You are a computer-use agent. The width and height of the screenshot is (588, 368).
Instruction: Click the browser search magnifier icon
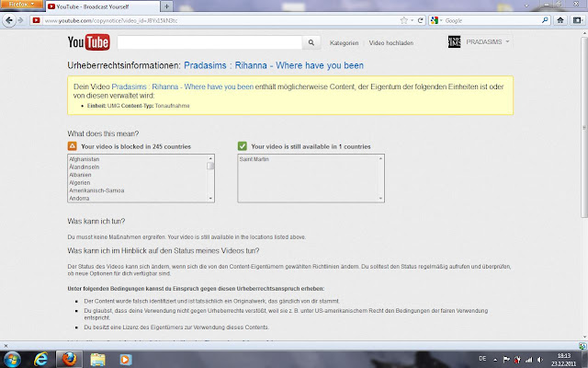coord(545,20)
